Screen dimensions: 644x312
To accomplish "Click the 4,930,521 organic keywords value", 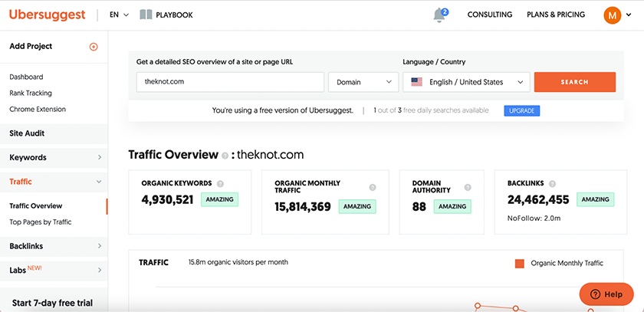I will (x=167, y=200).
